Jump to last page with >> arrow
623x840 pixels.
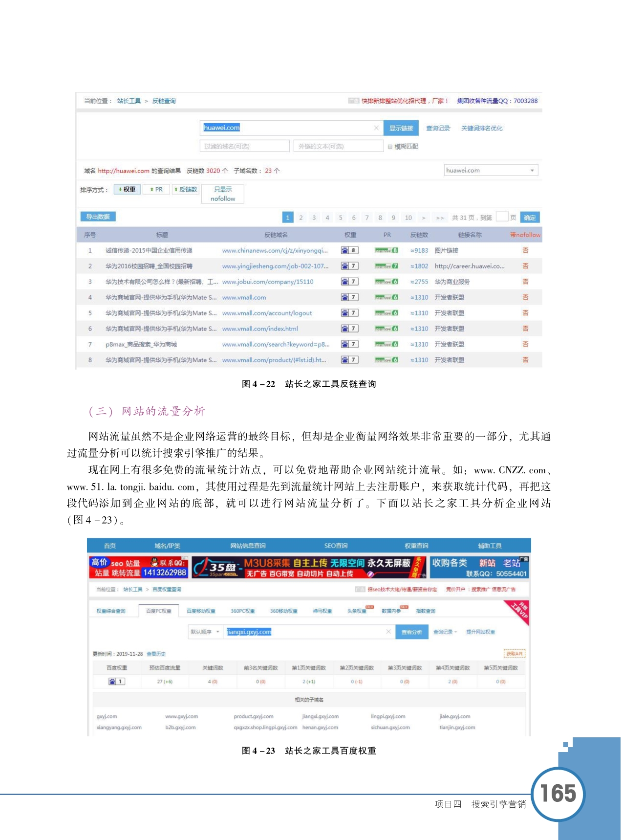click(x=440, y=218)
